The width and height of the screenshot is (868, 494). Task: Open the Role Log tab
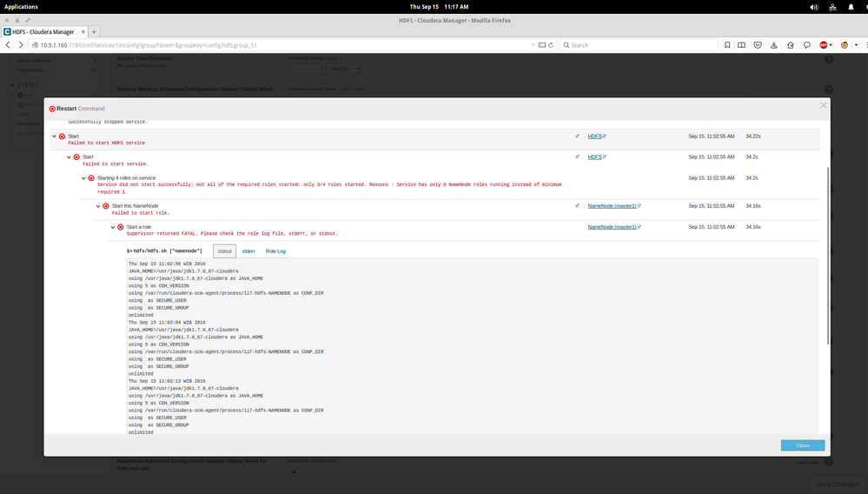point(275,251)
